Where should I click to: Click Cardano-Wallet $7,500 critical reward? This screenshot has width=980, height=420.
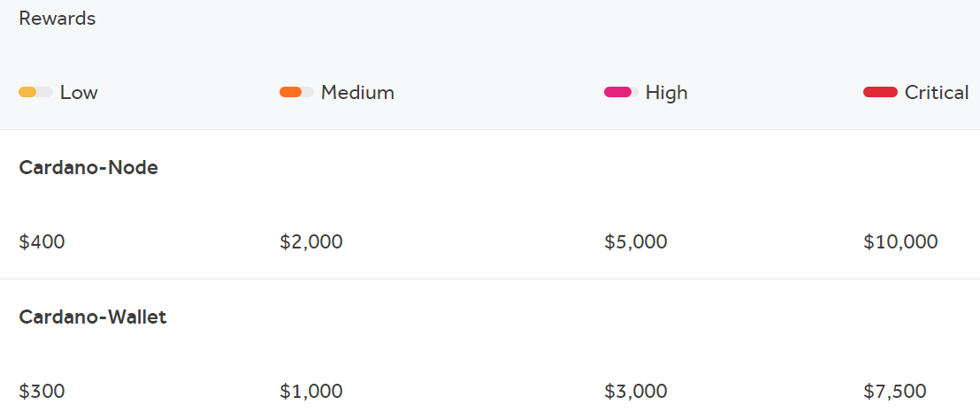pos(895,392)
